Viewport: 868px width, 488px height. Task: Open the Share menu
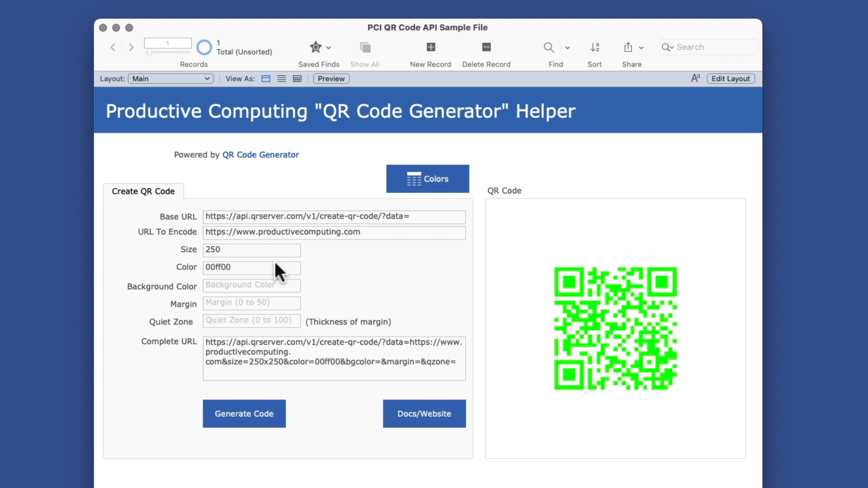tap(628, 47)
